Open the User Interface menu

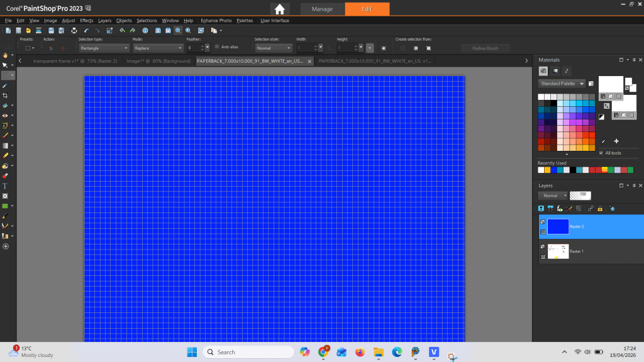275,21
